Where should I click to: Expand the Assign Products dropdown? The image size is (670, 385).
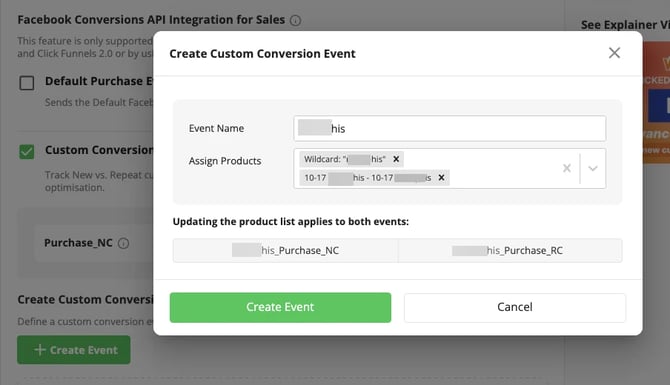593,168
